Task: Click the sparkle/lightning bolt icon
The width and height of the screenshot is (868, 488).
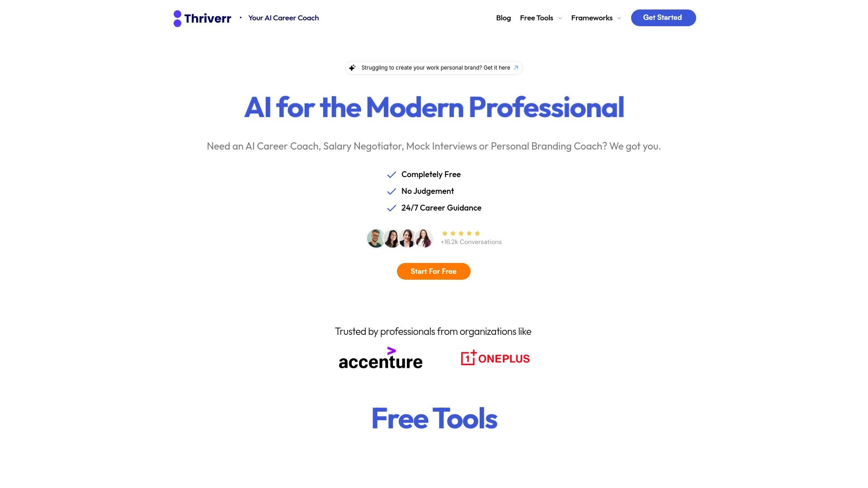Action: point(352,67)
